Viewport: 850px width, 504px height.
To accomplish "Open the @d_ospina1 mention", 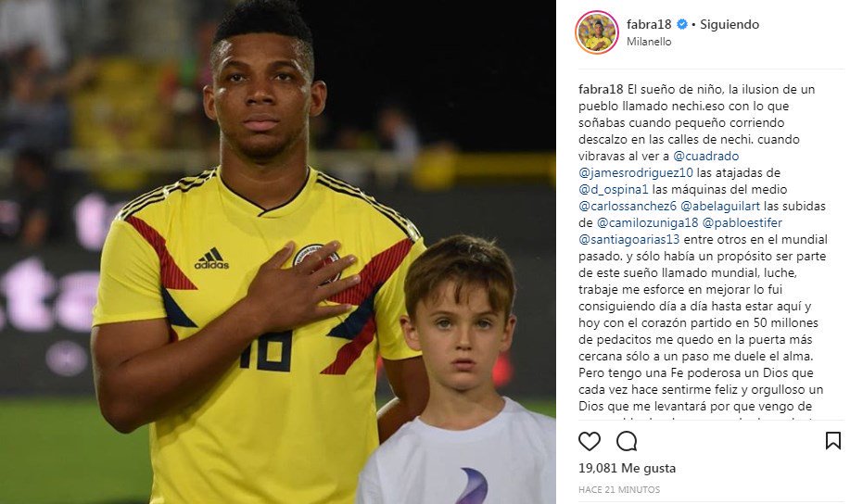I will (x=613, y=190).
